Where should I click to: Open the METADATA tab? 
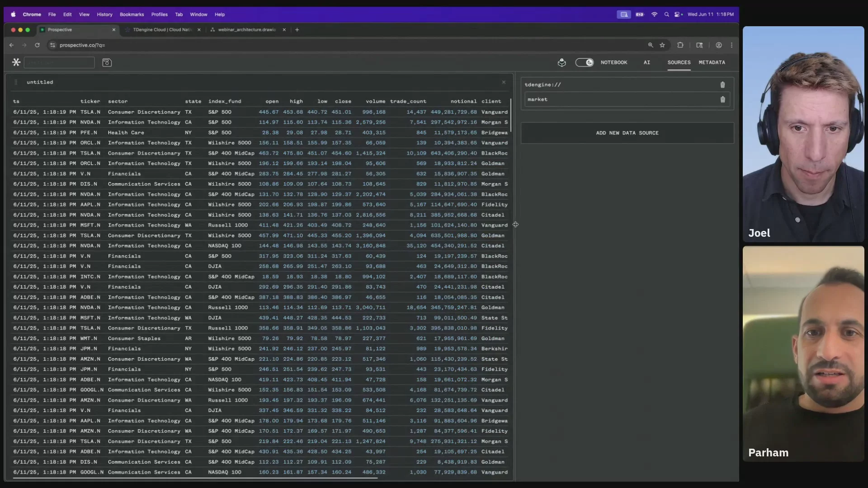(x=712, y=62)
